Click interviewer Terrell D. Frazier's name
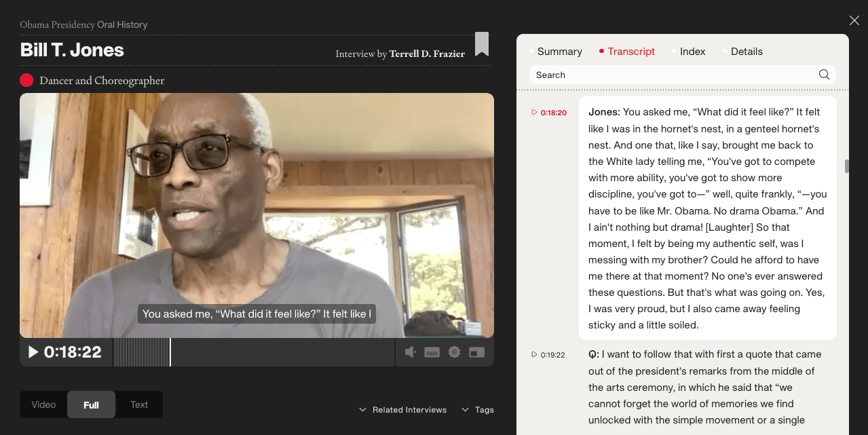This screenshot has width=868, height=435. click(x=427, y=54)
